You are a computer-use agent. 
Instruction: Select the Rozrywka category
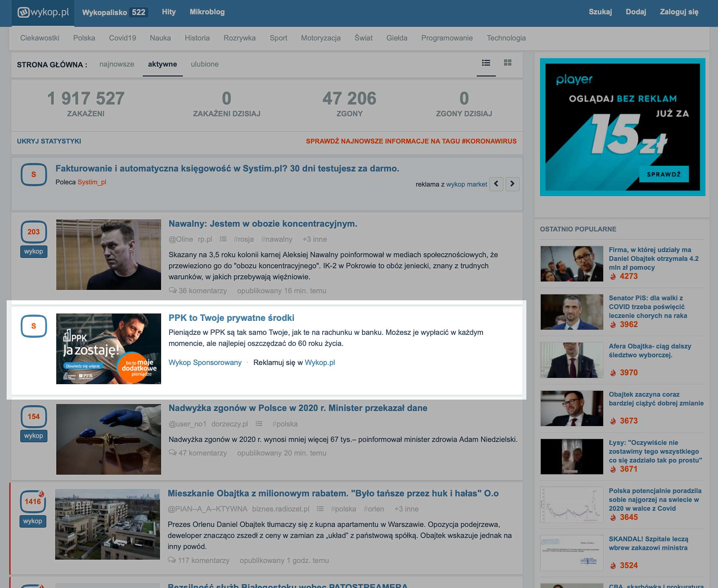(239, 38)
